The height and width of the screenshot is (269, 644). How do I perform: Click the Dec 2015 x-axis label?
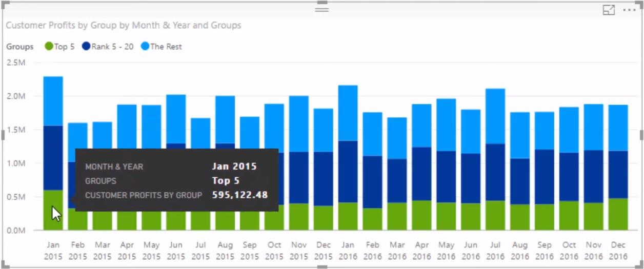(x=324, y=251)
